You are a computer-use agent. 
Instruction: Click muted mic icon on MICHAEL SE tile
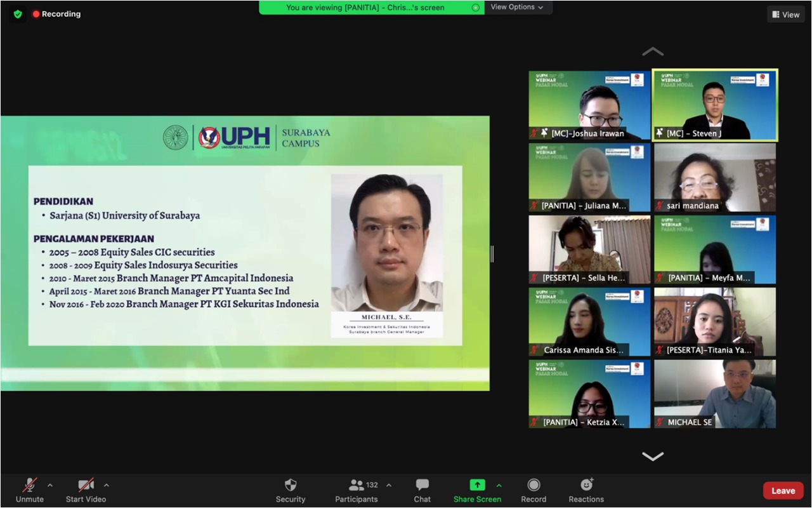(660, 422)
